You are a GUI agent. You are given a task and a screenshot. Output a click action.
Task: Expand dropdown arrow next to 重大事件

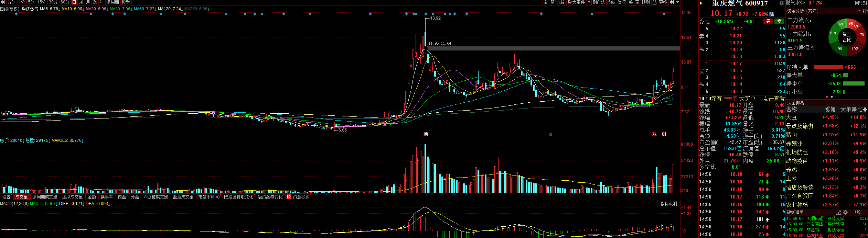pyautogui.click(x=589, y=2)
